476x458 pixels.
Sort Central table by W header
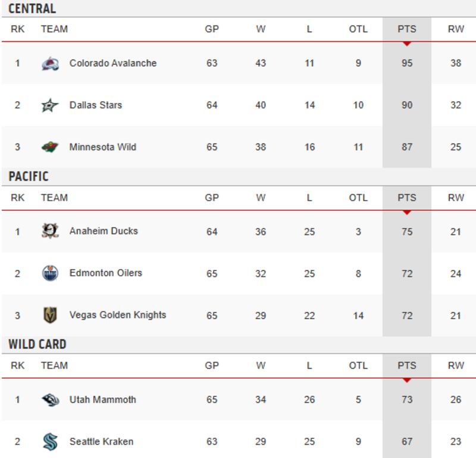pyautogui.click(x=261, y=29)
